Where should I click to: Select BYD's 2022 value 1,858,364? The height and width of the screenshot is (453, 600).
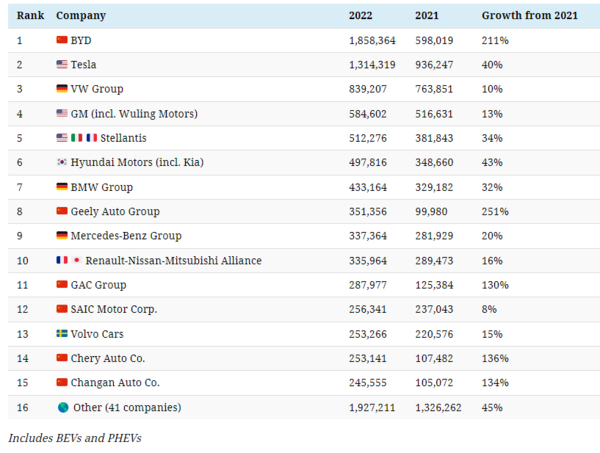(x=372, y=41)
